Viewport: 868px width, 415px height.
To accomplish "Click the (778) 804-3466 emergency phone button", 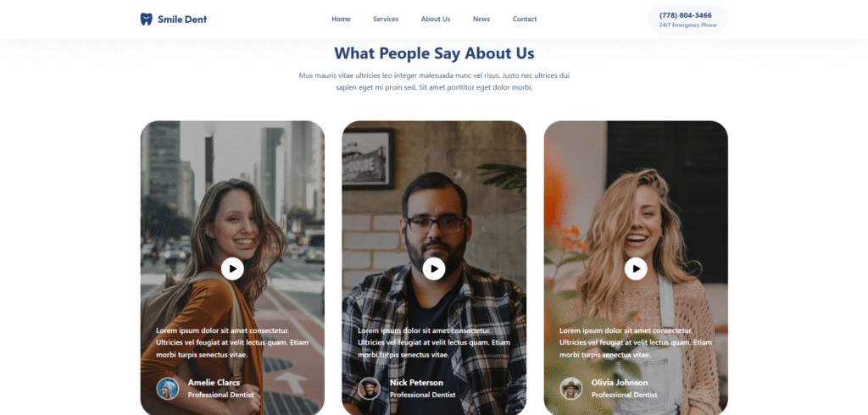I will pyautogui.click(x=688, y=19).
